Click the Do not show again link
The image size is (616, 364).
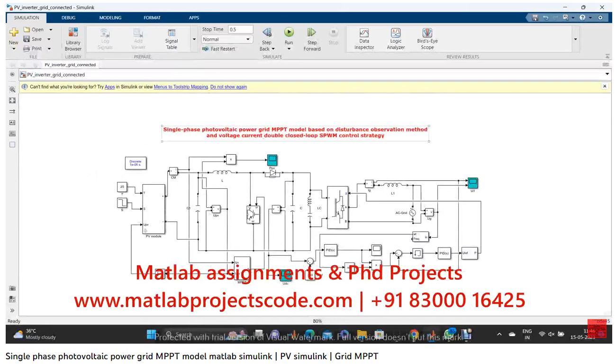pos(228,87)
